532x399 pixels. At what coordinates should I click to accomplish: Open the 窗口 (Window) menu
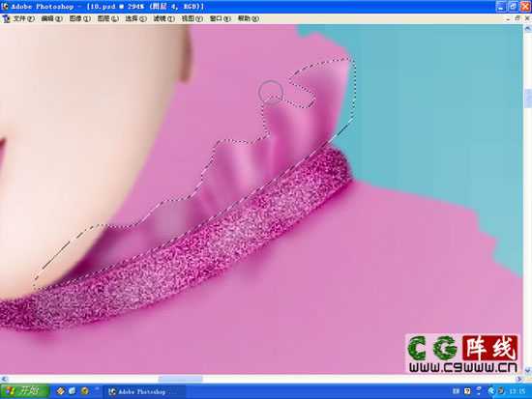pos(220,18)
